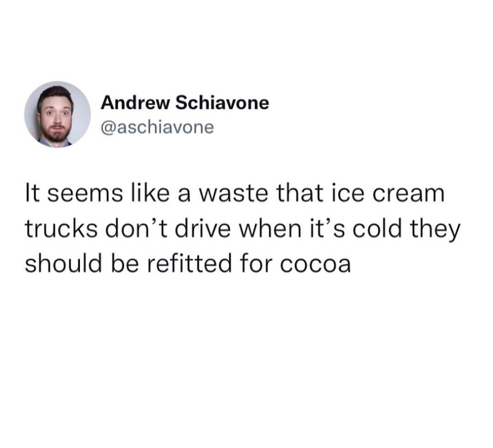Click the word "don't" in the tweet
Image resolution: width=493 pixels, height=448 pixels.
tap(136, 228)
